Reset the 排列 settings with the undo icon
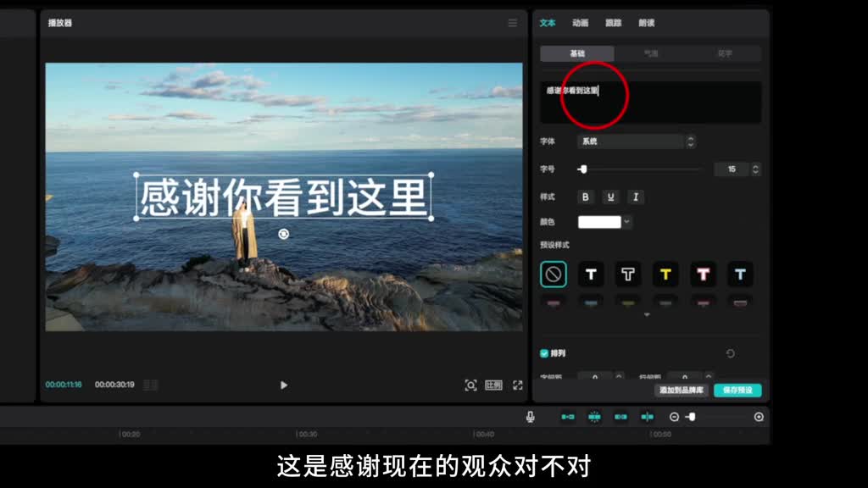The height and width of the screenshot is (488, 868). pyautogui.click(x=730, y=353)
